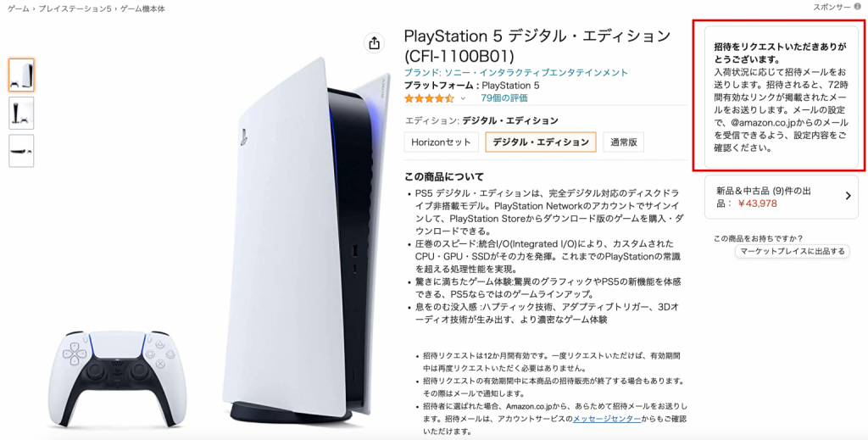Open the プレイステーション5 breadcrumb link
This screenshot has width=868, height=440.
(x=75, y=8)
